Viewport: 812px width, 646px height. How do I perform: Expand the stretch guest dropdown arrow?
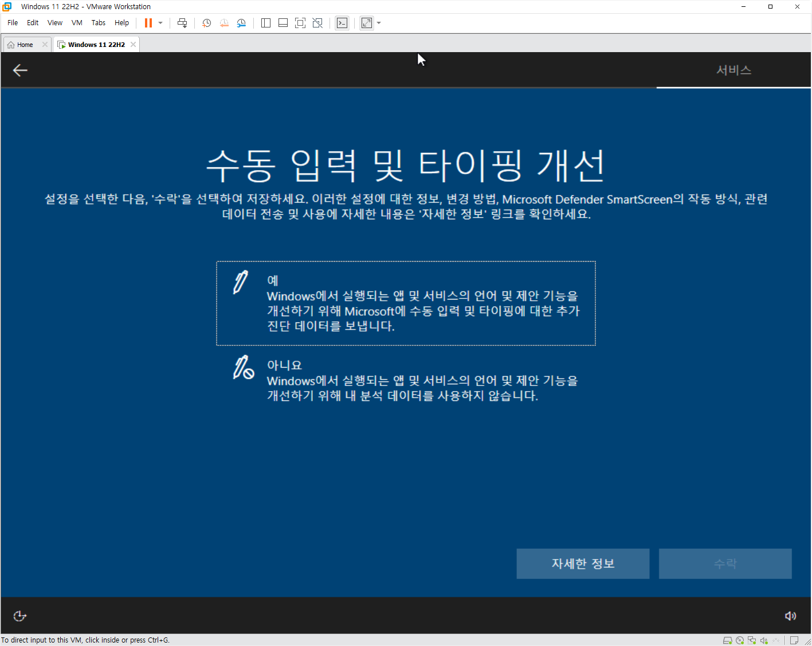[x=379, y=23]
